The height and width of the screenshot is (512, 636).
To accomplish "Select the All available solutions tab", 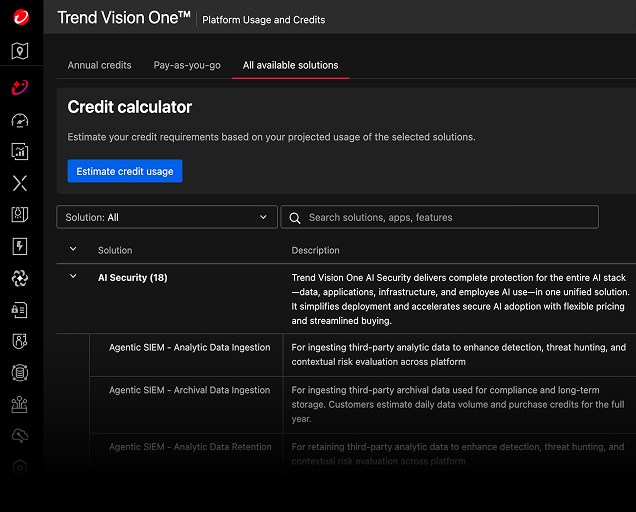I will point(290,65).
